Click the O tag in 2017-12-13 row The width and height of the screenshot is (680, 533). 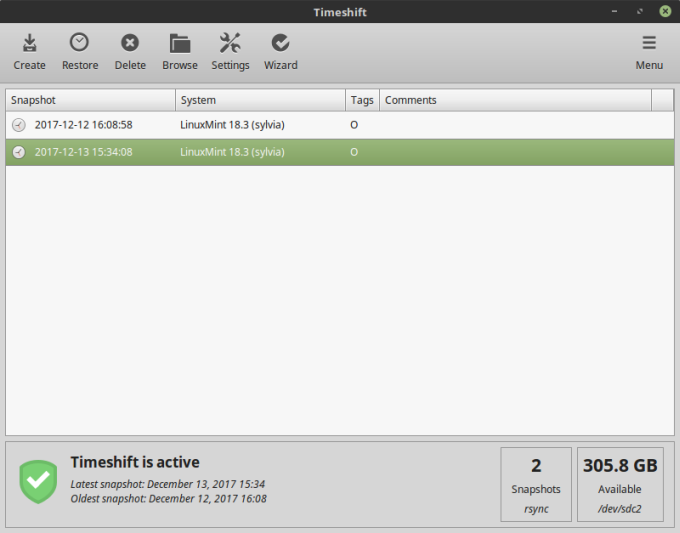coord(354,152)
